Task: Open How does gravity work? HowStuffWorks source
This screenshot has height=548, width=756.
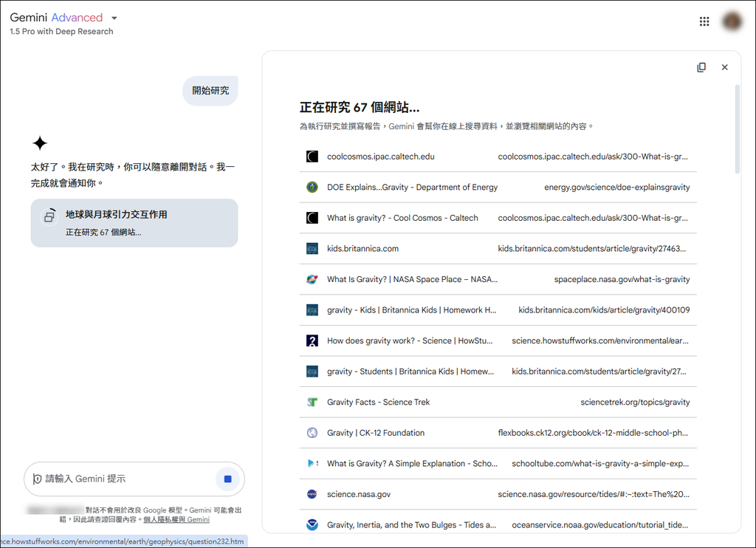Action: [x=410, y=340]
